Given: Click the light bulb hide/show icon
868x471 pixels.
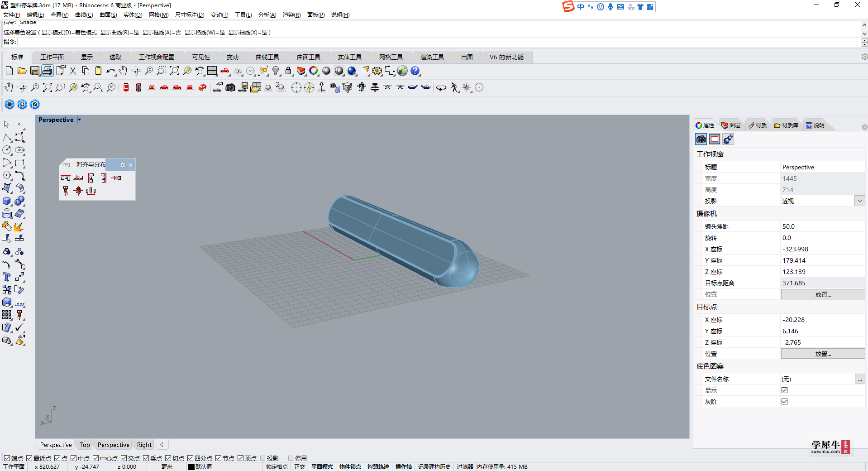Looking at the screenshot, I should click(276, 71).
